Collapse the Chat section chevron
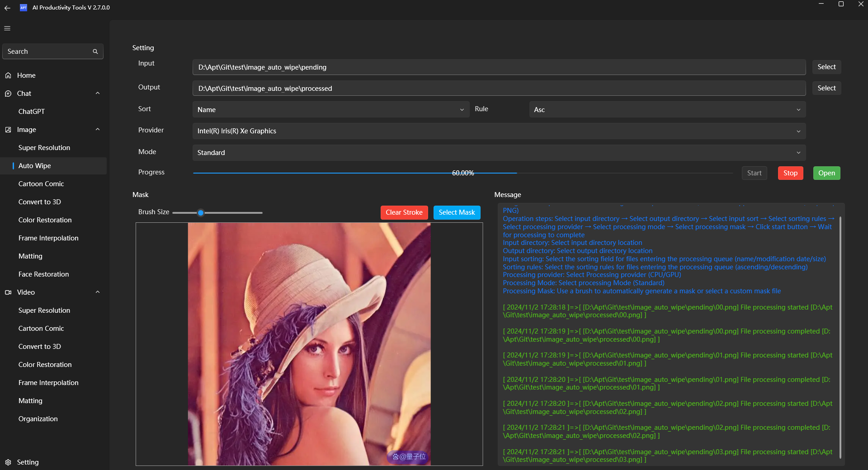Screen dimensions: 868x470 (98, 93)
